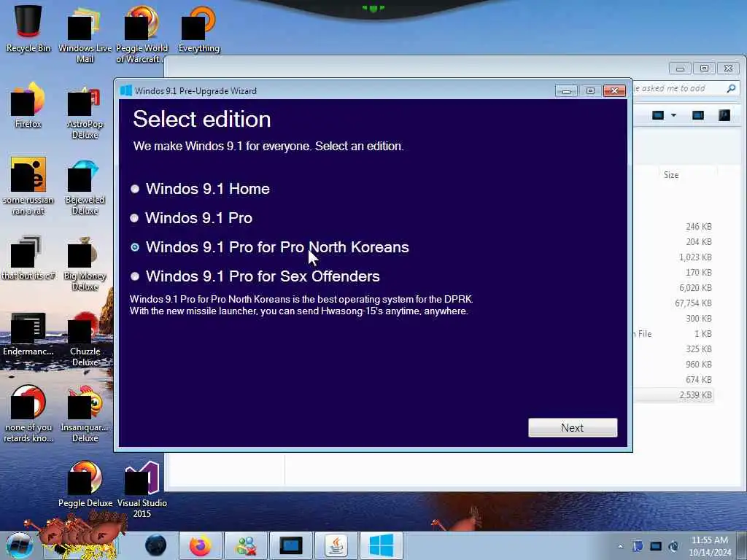Select the Windos 9.1 Home edition
Image resolution: width=747 pixels, height=560 pixels.
(x=200, y=189)
